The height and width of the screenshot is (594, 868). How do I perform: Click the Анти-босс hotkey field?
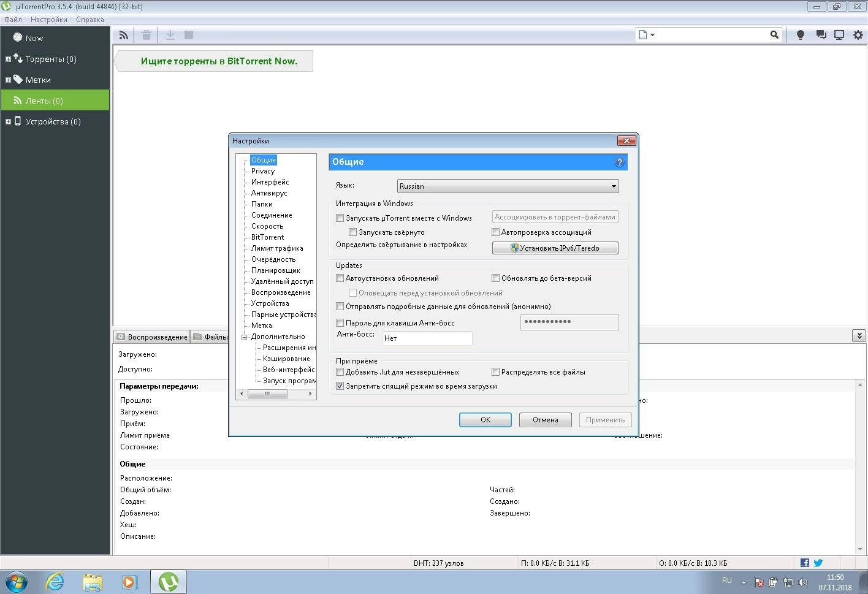click(427, 338)
